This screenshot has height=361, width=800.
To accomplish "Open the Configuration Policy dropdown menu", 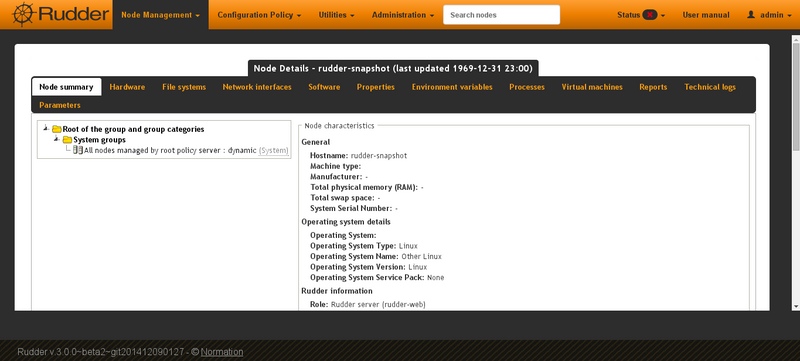I will pos(259,15).
